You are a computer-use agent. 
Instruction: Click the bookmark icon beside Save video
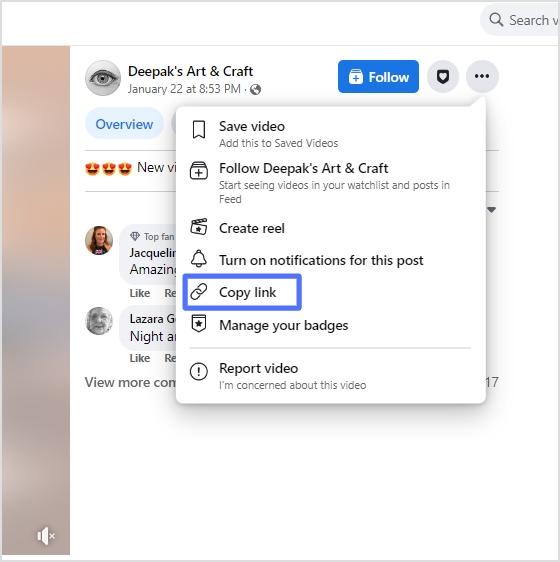coord(199,130)
